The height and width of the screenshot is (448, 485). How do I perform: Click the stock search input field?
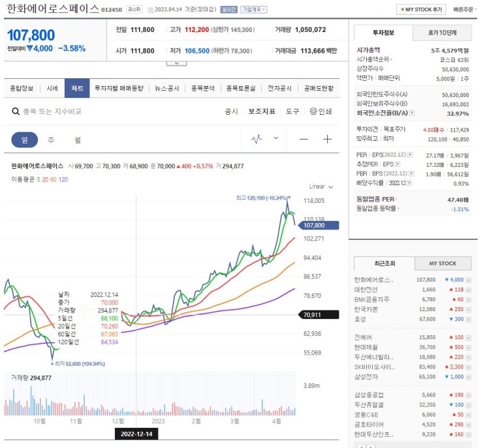point(52,112)
